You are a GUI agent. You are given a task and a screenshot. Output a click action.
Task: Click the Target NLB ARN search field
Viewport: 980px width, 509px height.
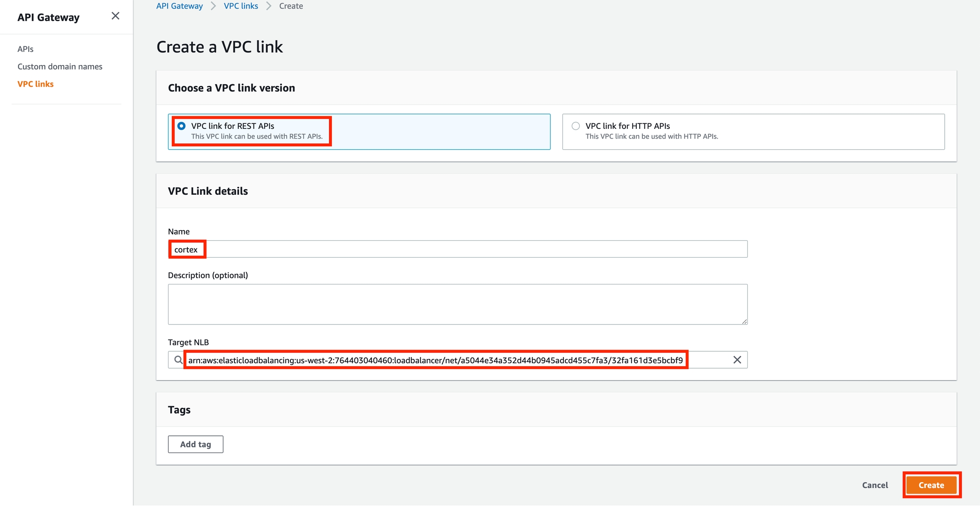pyautogui.click(x=436, y=360)
